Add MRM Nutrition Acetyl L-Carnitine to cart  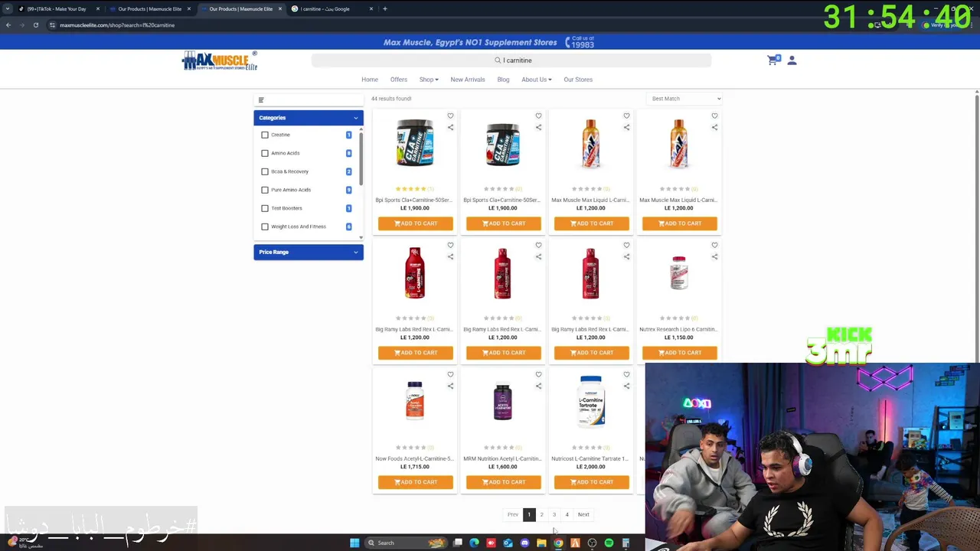click(504, 482)
